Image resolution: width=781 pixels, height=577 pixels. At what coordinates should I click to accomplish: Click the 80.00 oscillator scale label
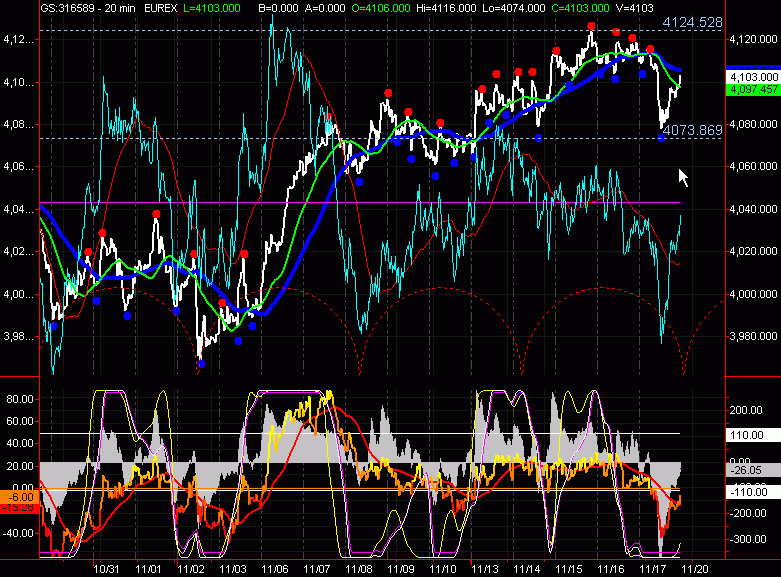click(20, 399)
